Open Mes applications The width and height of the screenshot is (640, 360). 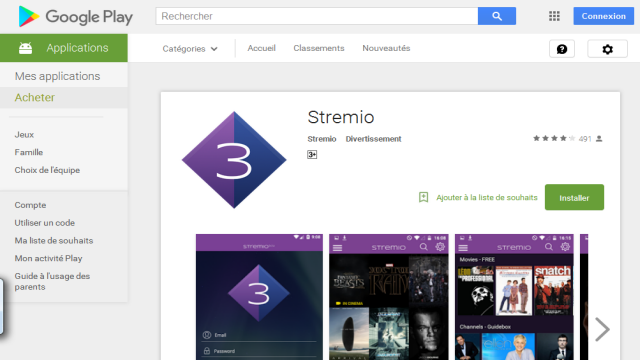pyautogui.click(x=57, y=76)
